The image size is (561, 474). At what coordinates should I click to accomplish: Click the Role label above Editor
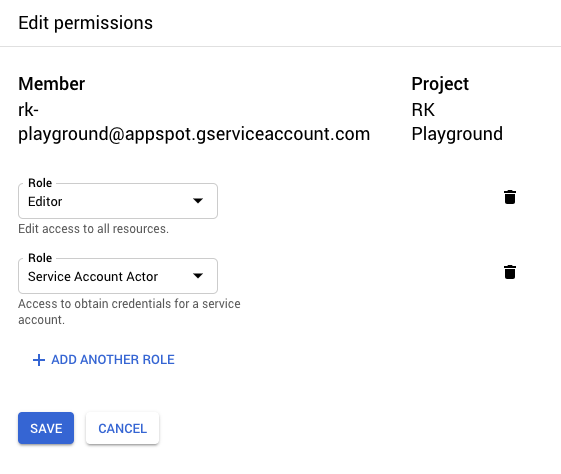click(40, 183)
